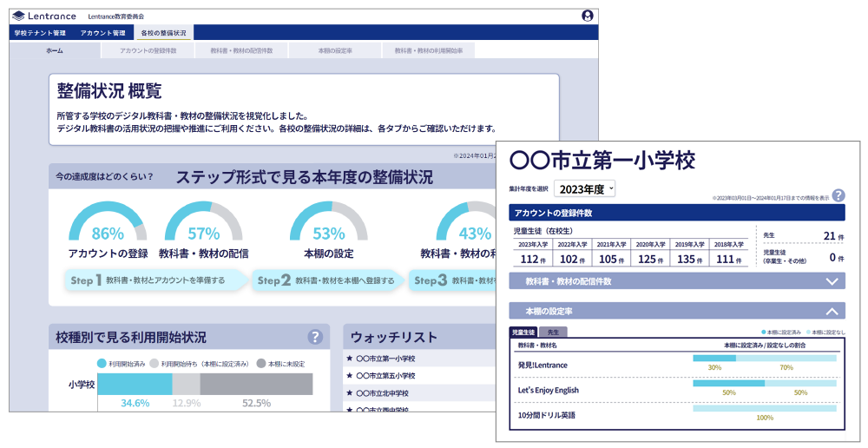Switch to 教科書・教材の利用開始率 tab

(429, 50)
